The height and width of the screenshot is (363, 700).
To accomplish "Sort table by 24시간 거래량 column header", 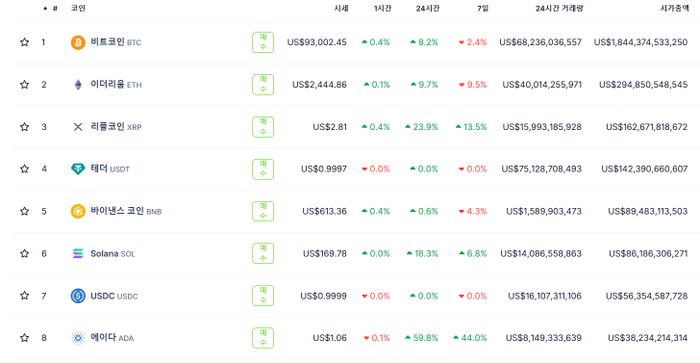I will pos(559,8).
